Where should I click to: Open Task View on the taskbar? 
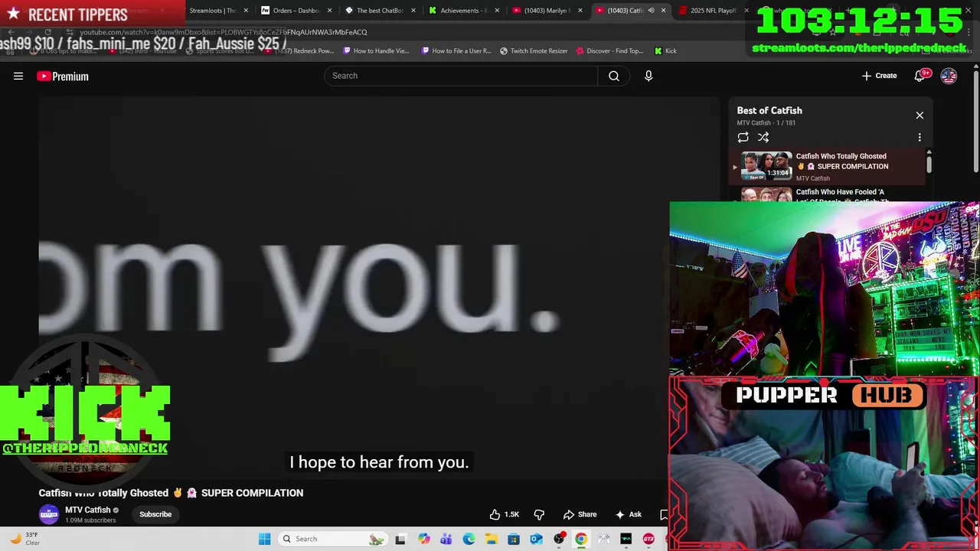400,539
